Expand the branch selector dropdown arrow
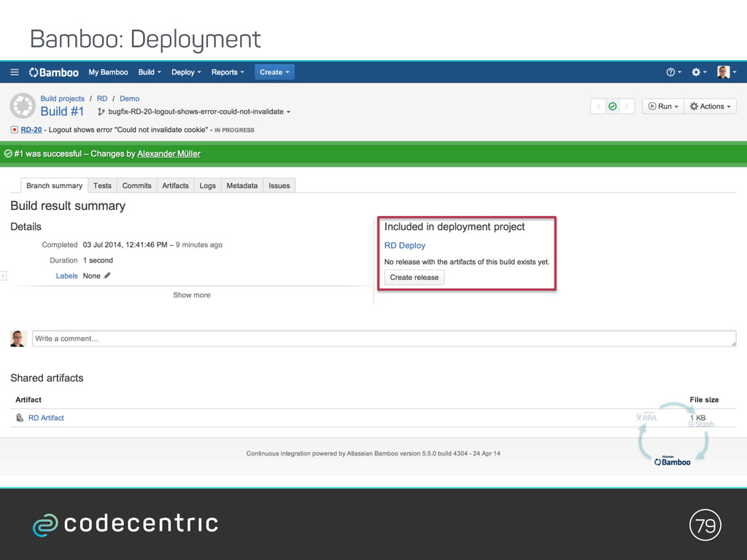Image resolution: width=747 pixels, height=560 pixels. tap(288, 112)
